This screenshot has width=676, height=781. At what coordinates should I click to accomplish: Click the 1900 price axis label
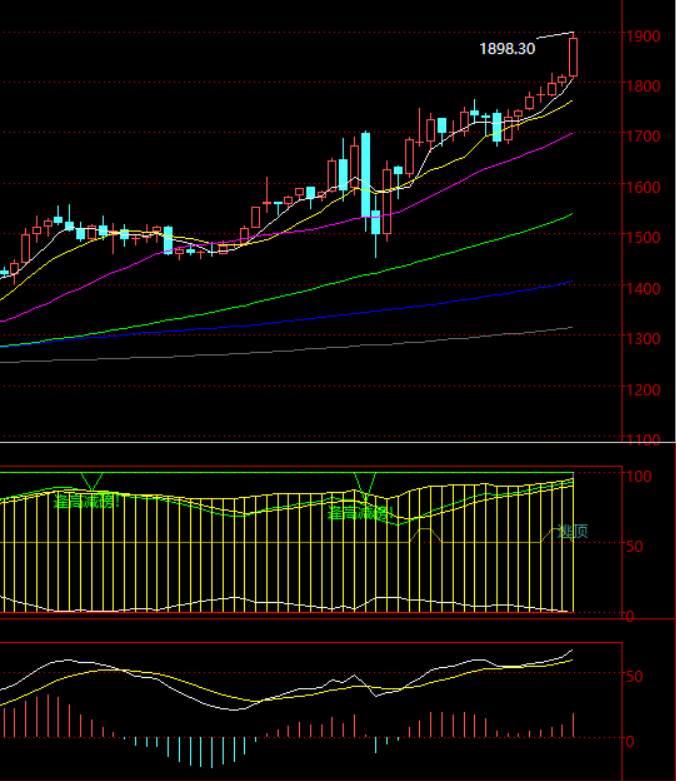[x=644, y=36]
